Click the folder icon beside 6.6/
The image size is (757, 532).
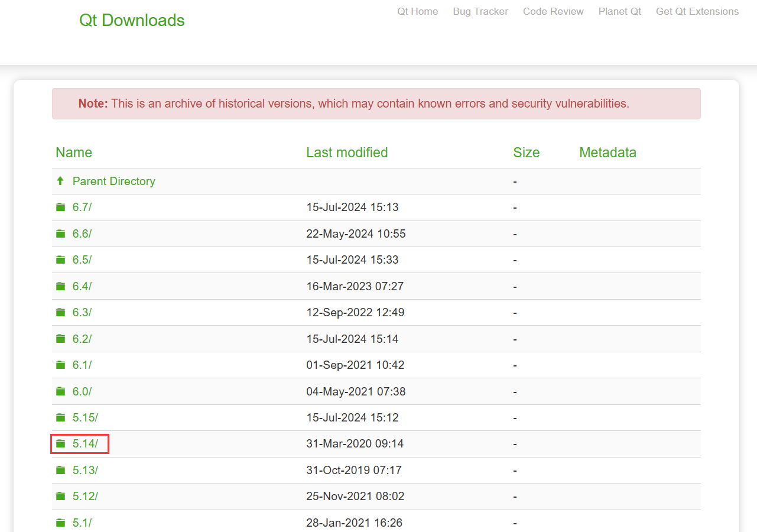[60, 233]
